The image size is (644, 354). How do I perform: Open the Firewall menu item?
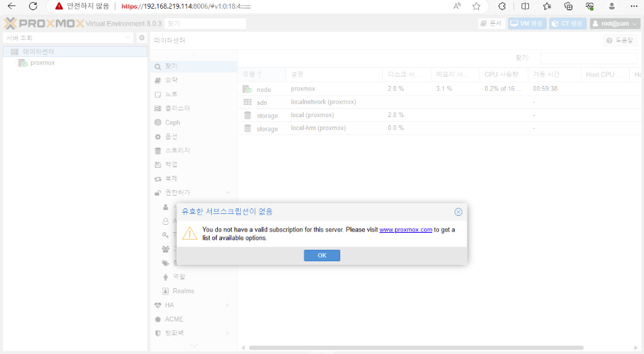(x=193, y=333)
